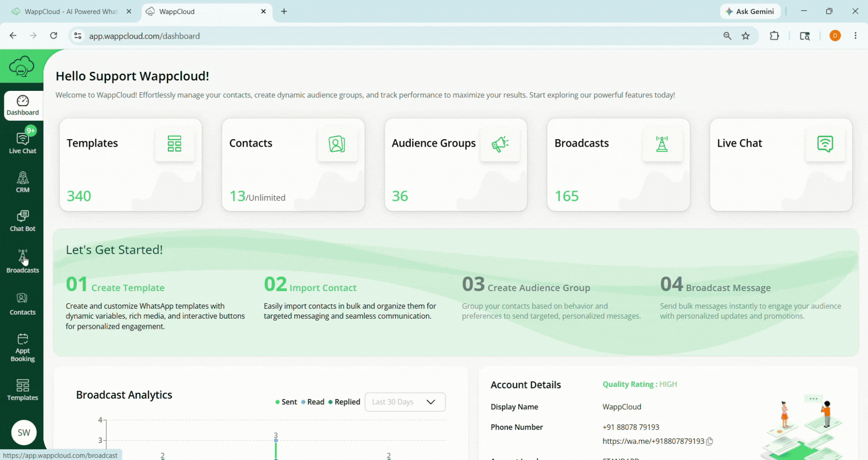Open Appt Booking in the sidebar

tap(23, 347)
